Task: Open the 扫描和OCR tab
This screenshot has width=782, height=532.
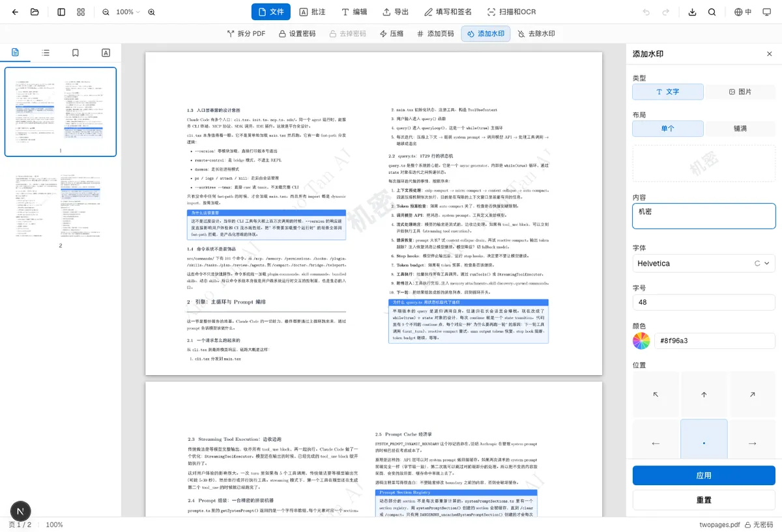Action: coord(512,12)
